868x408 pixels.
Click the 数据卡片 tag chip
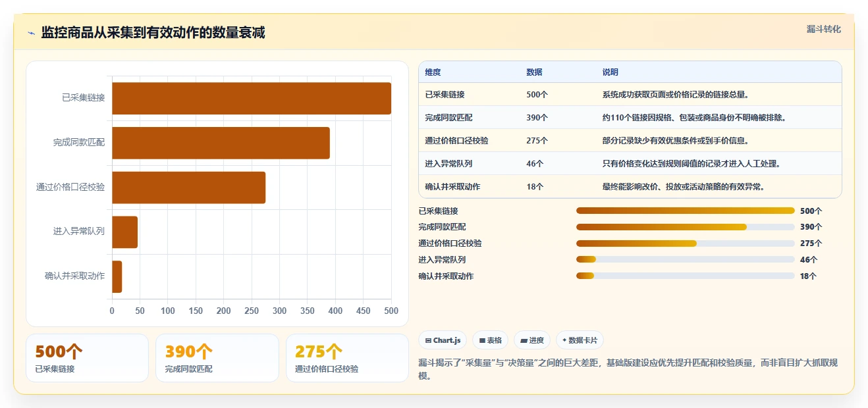tap(580, 340)
